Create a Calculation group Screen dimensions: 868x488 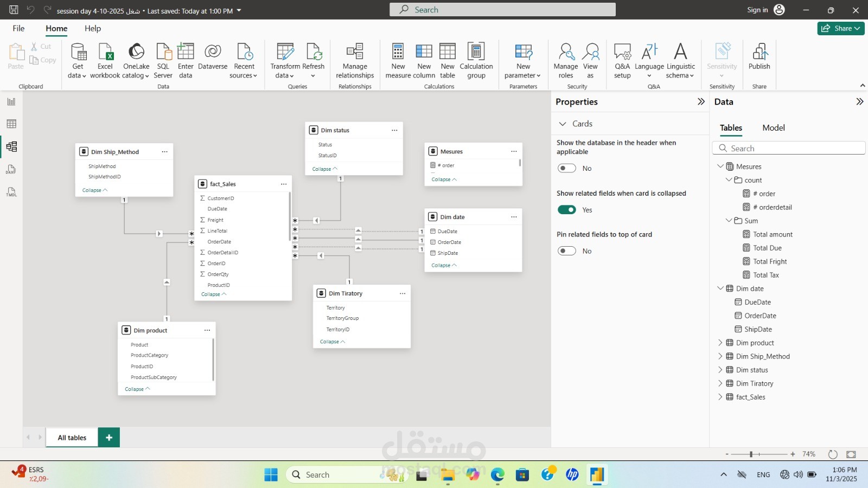click(476, 61)
